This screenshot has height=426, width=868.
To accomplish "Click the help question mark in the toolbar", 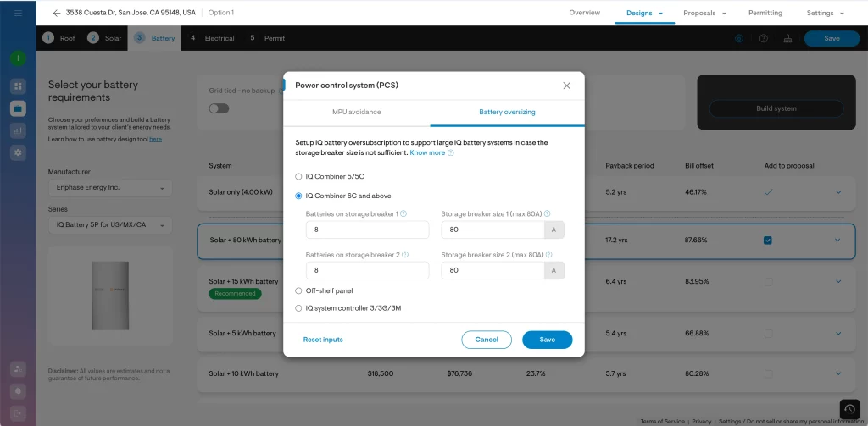I will pos(764,38).
